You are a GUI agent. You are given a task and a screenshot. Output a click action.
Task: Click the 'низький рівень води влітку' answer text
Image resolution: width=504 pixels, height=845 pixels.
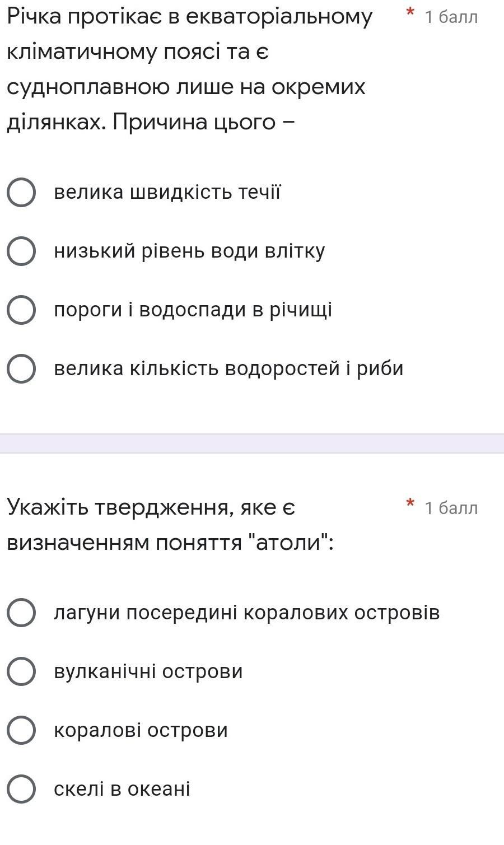189,251
